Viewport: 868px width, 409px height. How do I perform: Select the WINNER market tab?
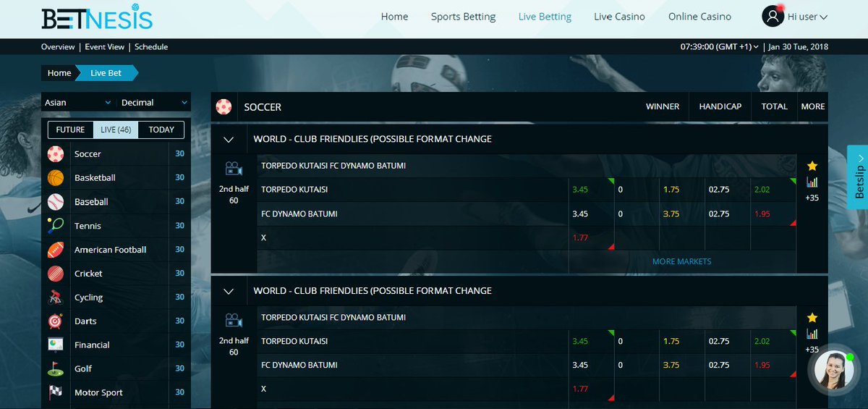[663, 106]
